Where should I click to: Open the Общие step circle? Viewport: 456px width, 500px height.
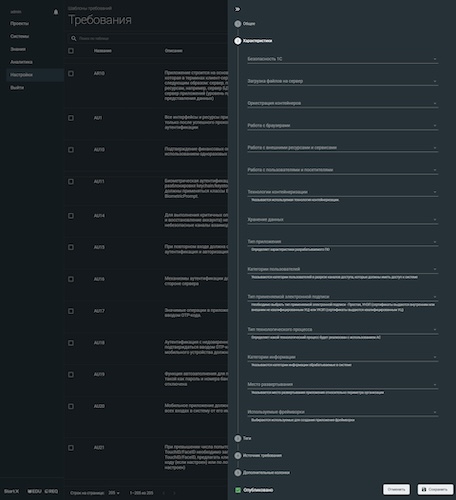coord(238,24)
